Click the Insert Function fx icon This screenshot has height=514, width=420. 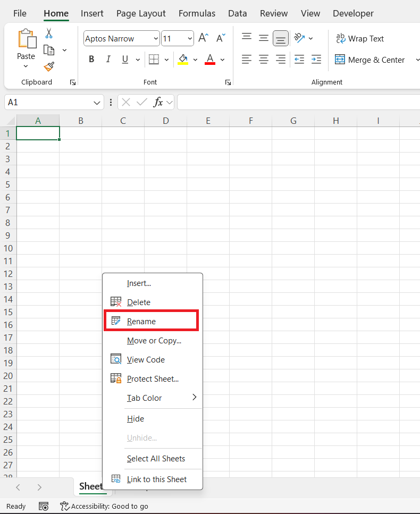point(158,102)
